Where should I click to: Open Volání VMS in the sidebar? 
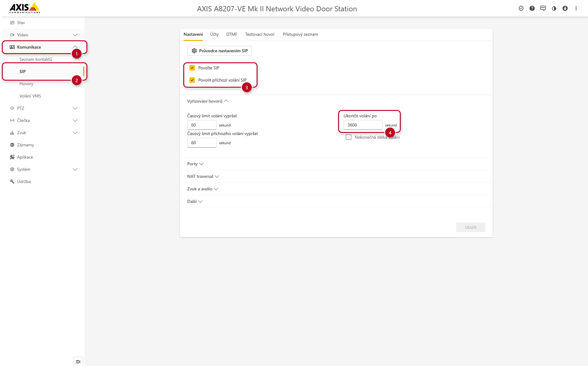(x=30, y=96)
